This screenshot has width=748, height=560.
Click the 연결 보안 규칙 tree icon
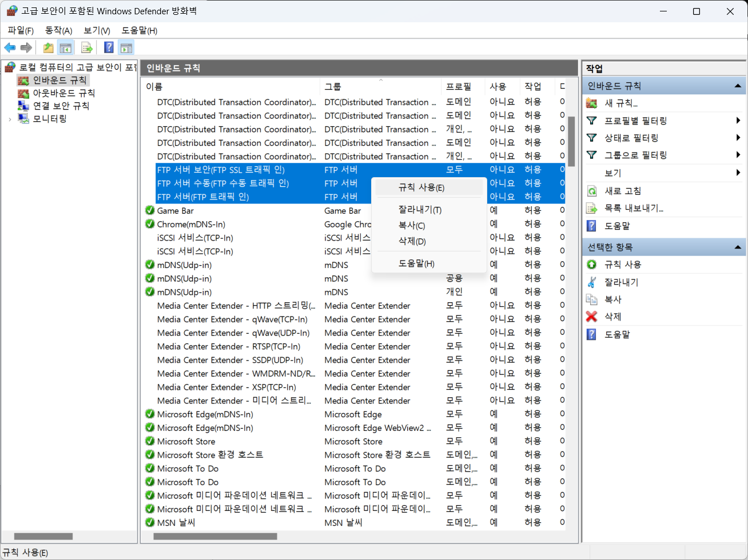point(23,106)
